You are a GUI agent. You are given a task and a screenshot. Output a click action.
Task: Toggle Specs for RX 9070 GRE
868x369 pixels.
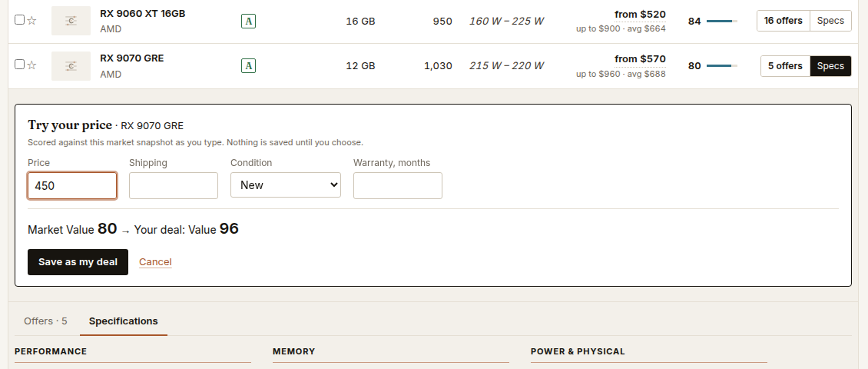click(x=830, y=66)
